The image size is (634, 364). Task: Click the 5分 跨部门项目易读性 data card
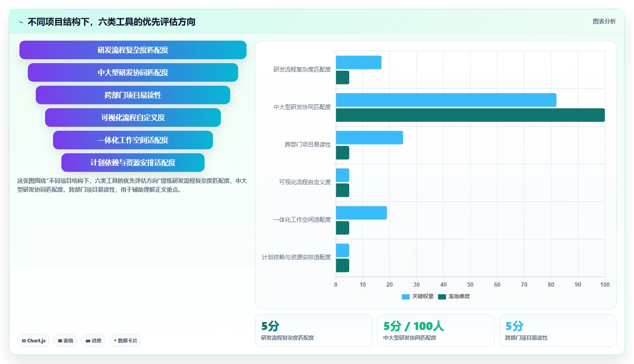(x=558, y=330)
